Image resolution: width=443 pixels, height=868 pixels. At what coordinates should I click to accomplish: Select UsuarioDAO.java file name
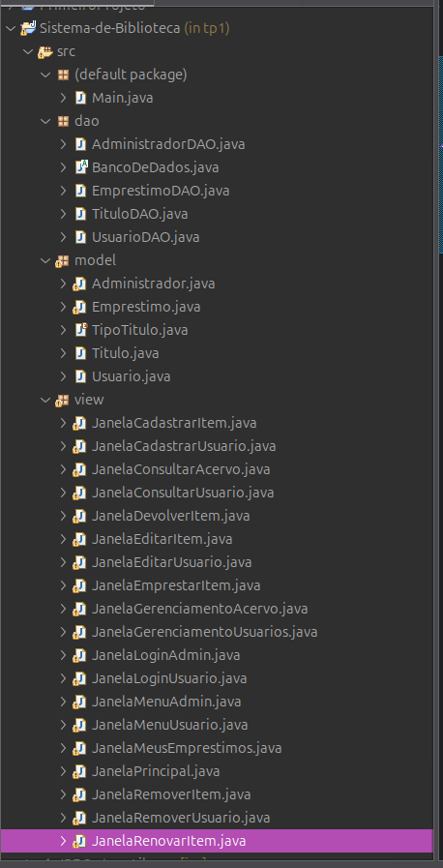[x=146, y=237]
